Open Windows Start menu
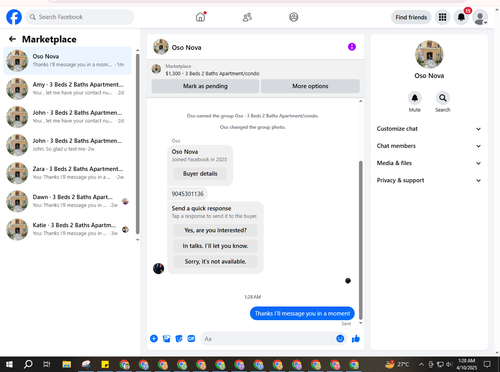The image size is (500, 372). (9, 364)
